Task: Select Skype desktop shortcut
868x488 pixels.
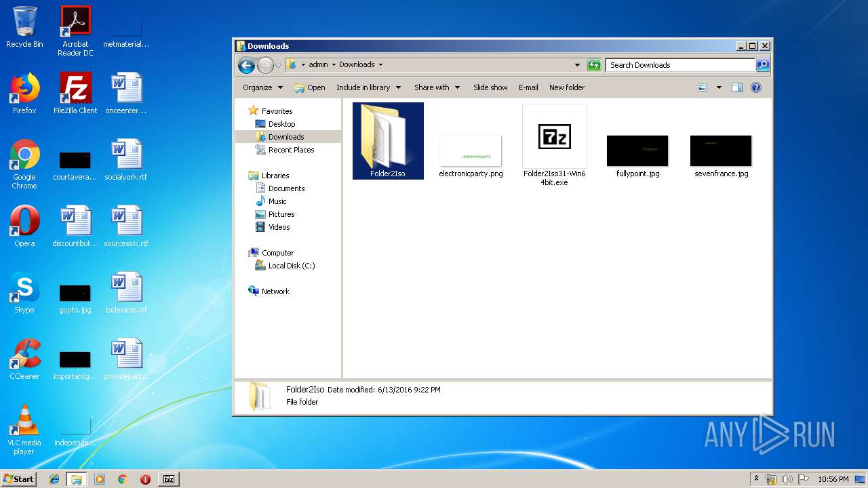Action: pos(24,293)
